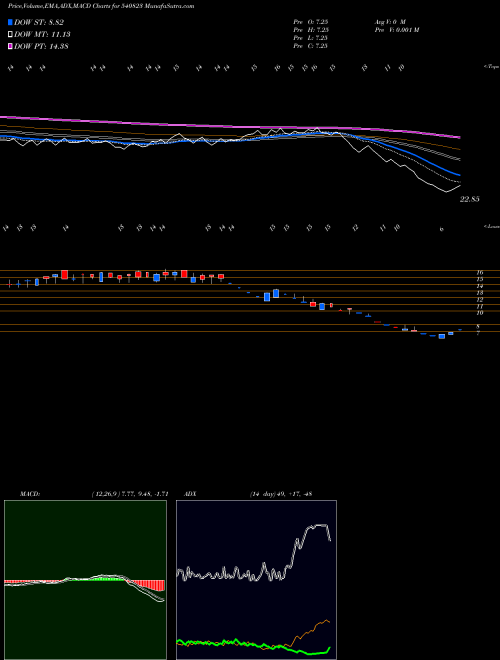Click inside the green MACD histogram panel
The width and height of the screenshot is (500, 660).
click(x=85, y=580)
